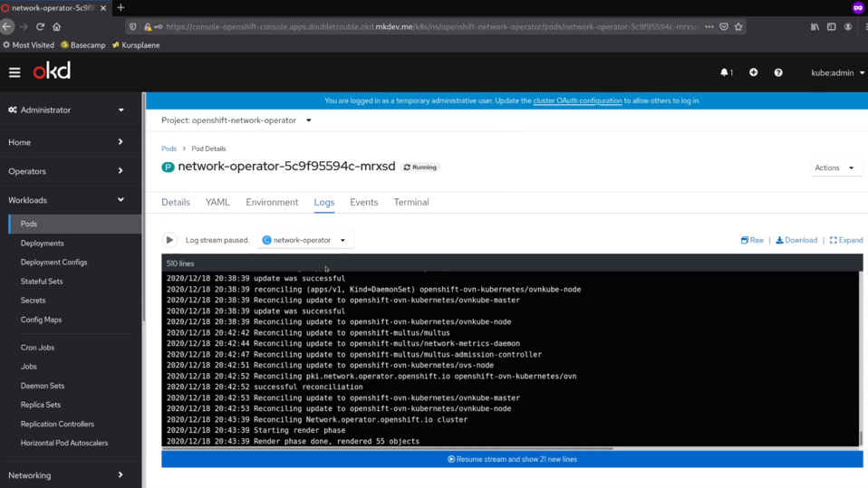Toggle the browser sidebar icon
The height and width of the screenshot is (488, 868).
pos(832,26)
